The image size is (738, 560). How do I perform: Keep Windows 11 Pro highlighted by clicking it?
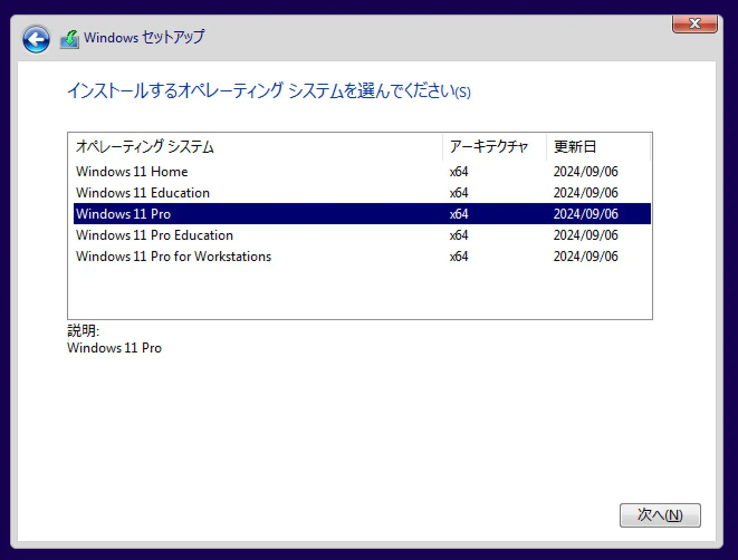(123, 214)
